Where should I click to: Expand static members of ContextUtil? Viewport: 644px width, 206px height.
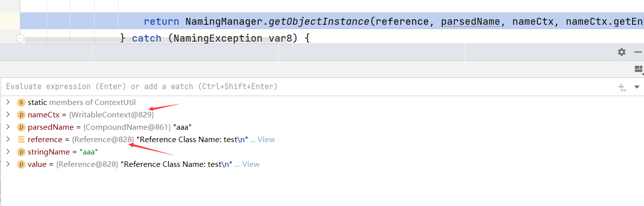coord(7,103)
